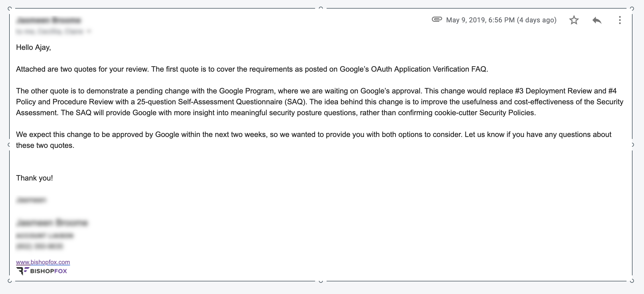
Task: Click the top-center selection handle
Action: (x=321, y=8)
